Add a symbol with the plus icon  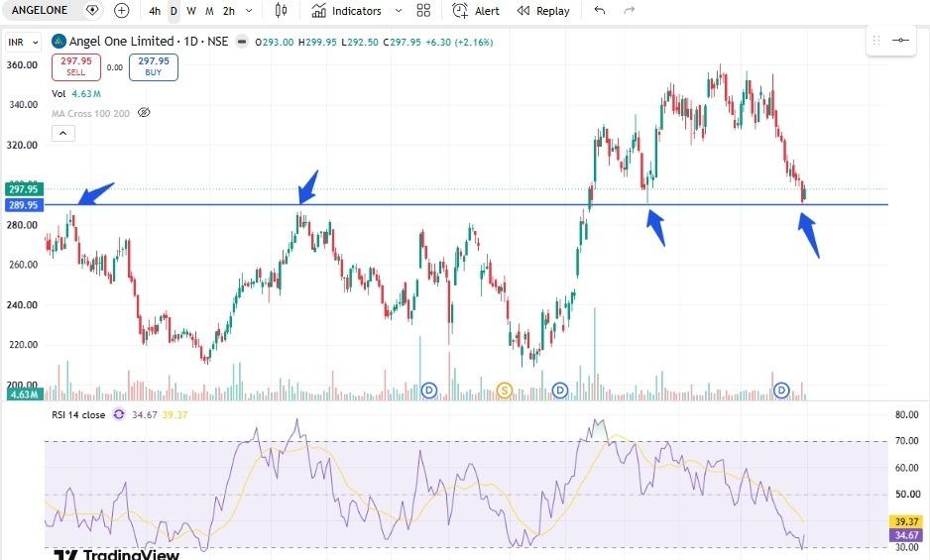121,11
